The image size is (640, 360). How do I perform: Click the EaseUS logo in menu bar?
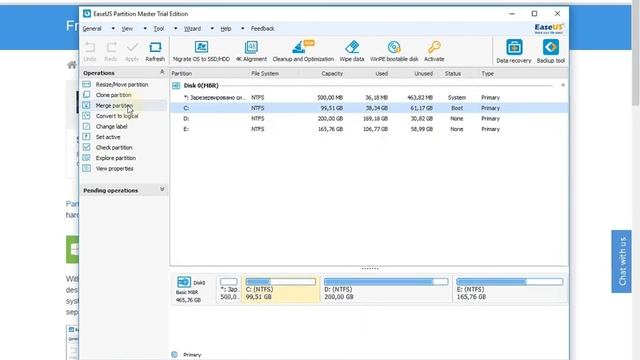549,29
